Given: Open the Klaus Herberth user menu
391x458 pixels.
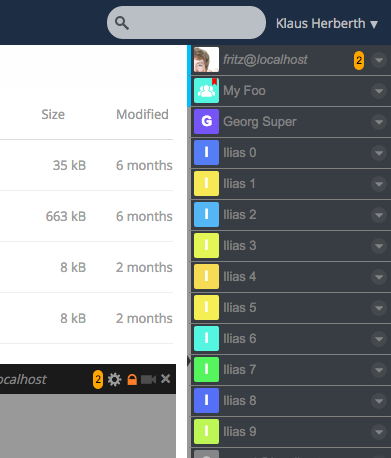Looking at the screenshot, I should 327,24.
